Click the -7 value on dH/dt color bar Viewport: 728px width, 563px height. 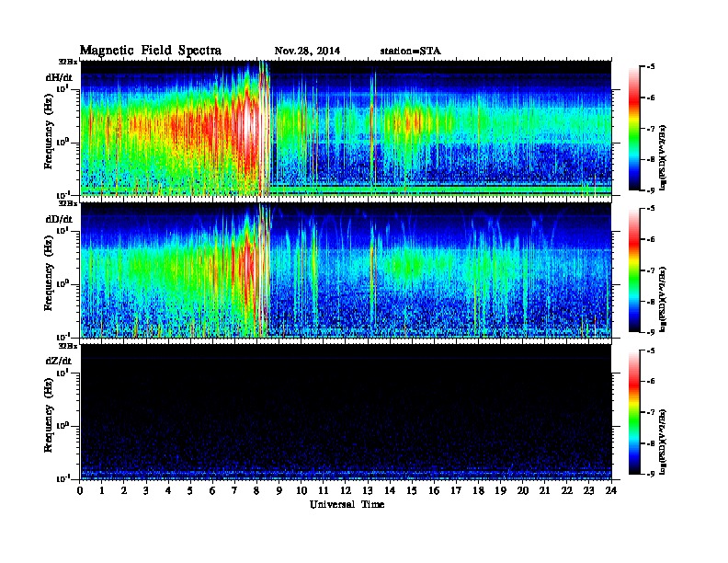coord(651,129)
